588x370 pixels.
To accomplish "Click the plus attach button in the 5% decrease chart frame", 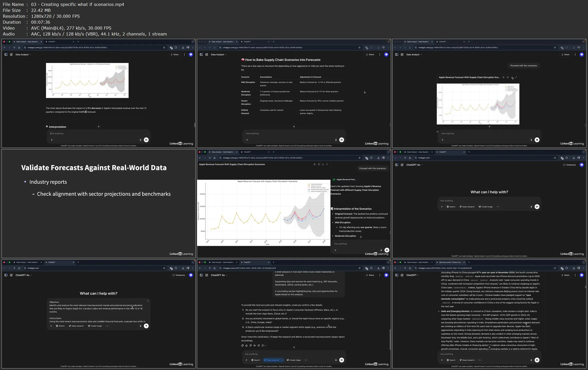I will click(52, 140).
